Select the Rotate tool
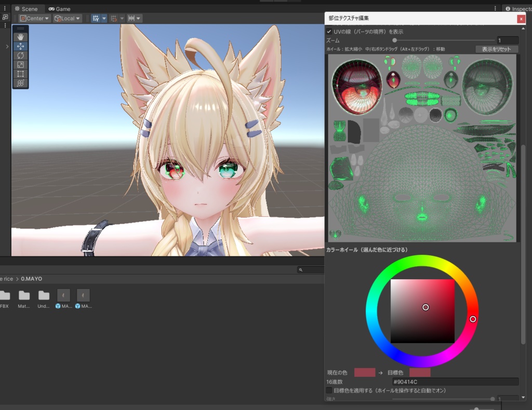 tap(20, 55)
